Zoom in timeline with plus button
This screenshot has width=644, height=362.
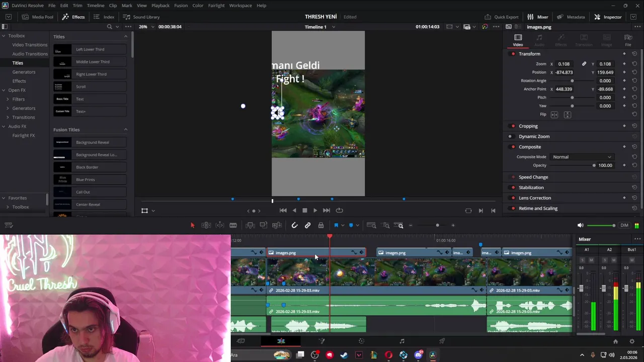pos(453,225)
